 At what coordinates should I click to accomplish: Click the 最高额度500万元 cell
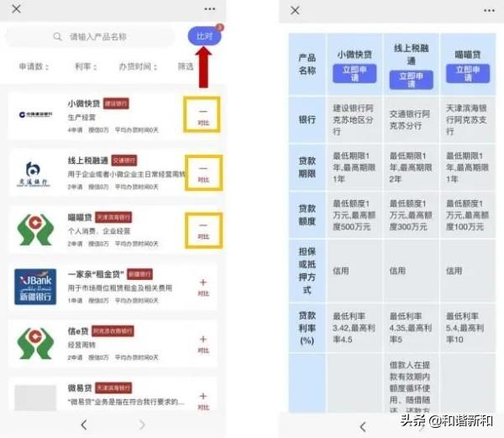click(354, 215)
